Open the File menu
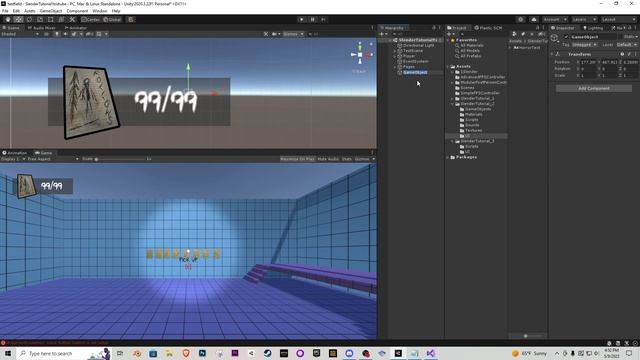The image size is (640, 360). coord(5,11)
